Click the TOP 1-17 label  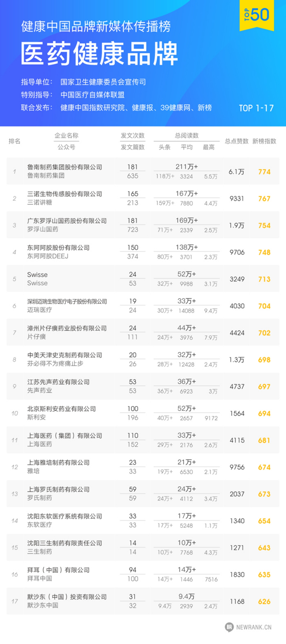click(256, 108)
